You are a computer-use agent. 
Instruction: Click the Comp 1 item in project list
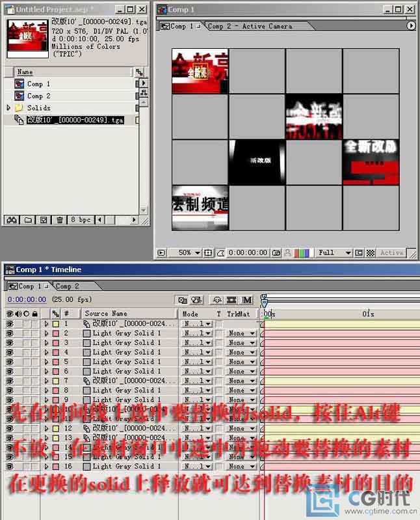tap(39, 84)
